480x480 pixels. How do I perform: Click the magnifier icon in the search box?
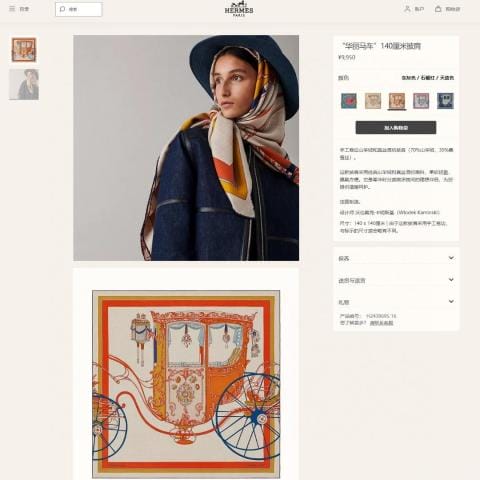(x=62, y=9)
